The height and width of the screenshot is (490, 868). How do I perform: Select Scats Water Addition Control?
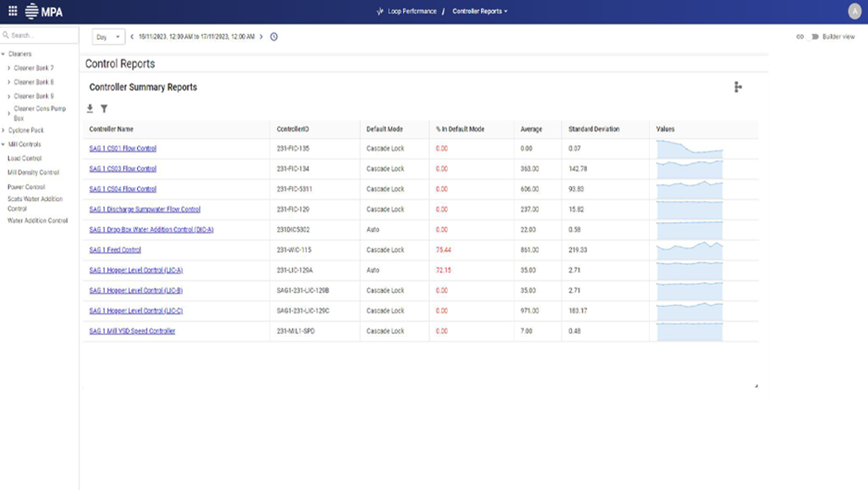(35, 203)
